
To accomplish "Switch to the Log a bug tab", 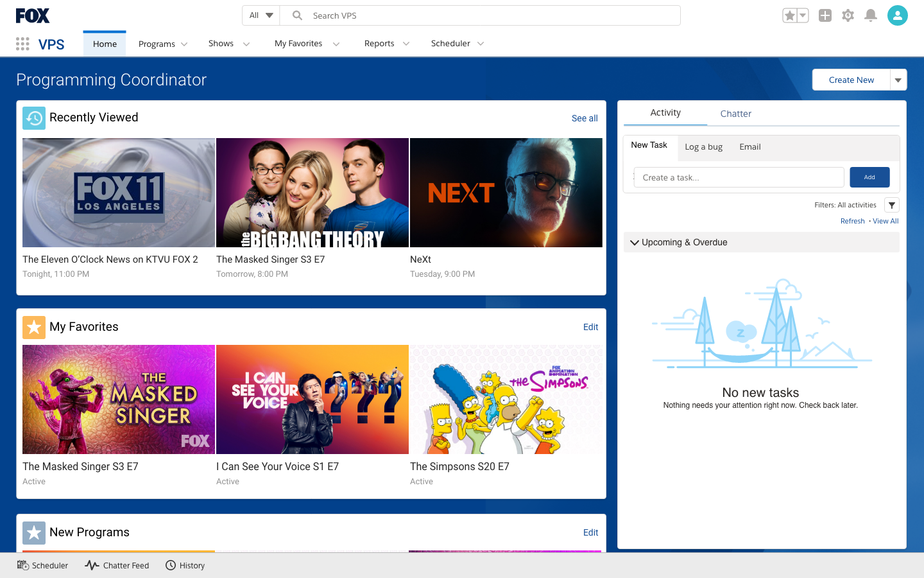I will tap(704, 147).
